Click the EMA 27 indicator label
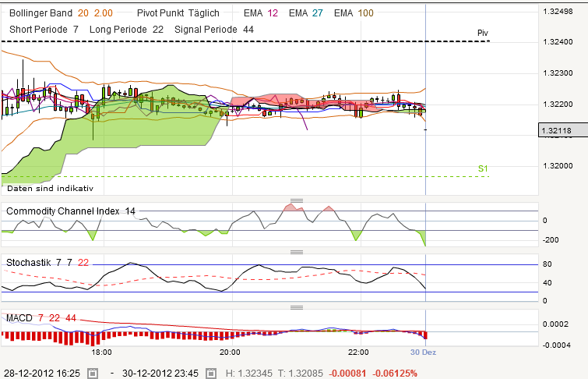Image resolution: width=588 pixels, height=379 pixels. click(306, 13)
